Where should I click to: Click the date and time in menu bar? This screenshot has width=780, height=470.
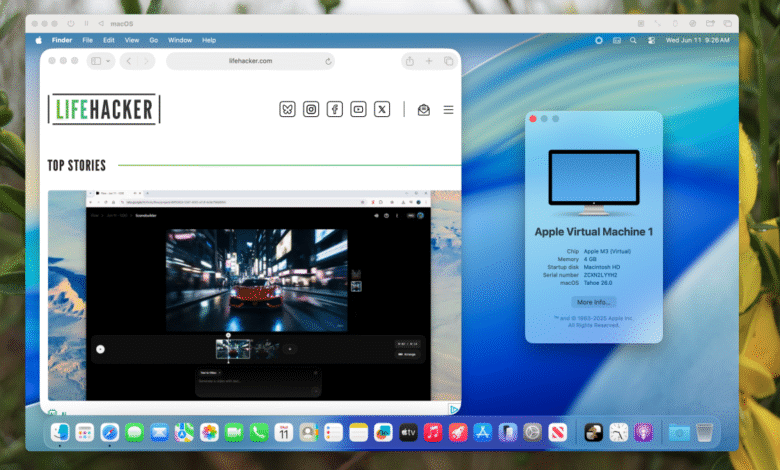click(697, 40)
